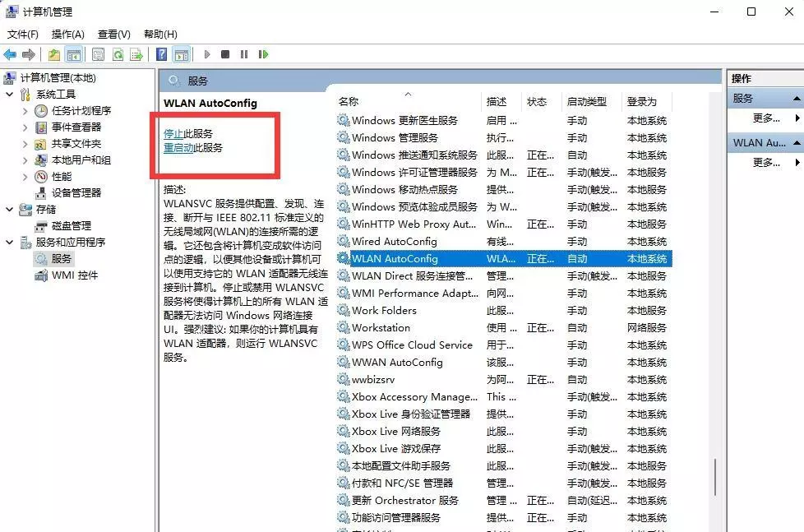804x532 pixels.
Task: Collapse the 系统工具 tree node
Action: pos(9,95)
